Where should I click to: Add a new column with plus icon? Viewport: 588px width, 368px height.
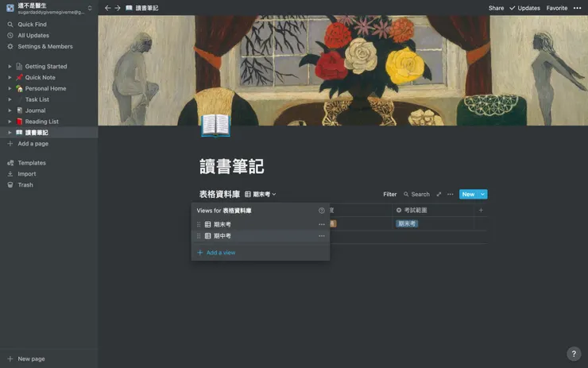[481, 211]
